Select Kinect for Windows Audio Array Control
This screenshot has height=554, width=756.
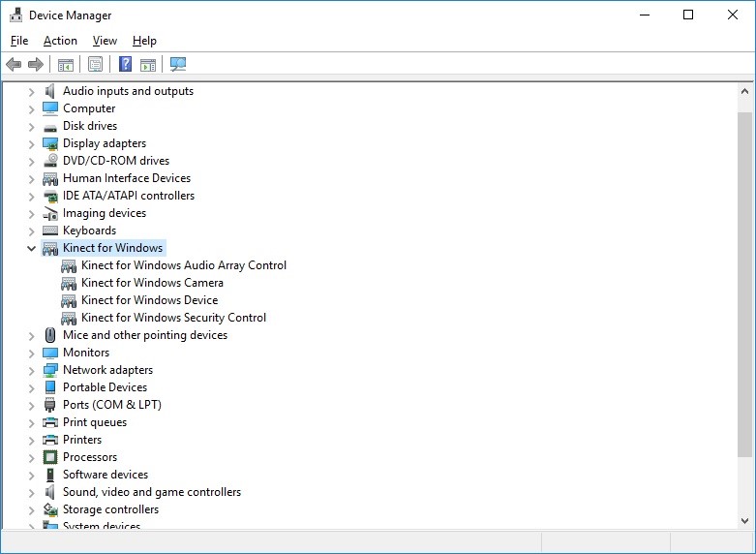click(184, 265)
